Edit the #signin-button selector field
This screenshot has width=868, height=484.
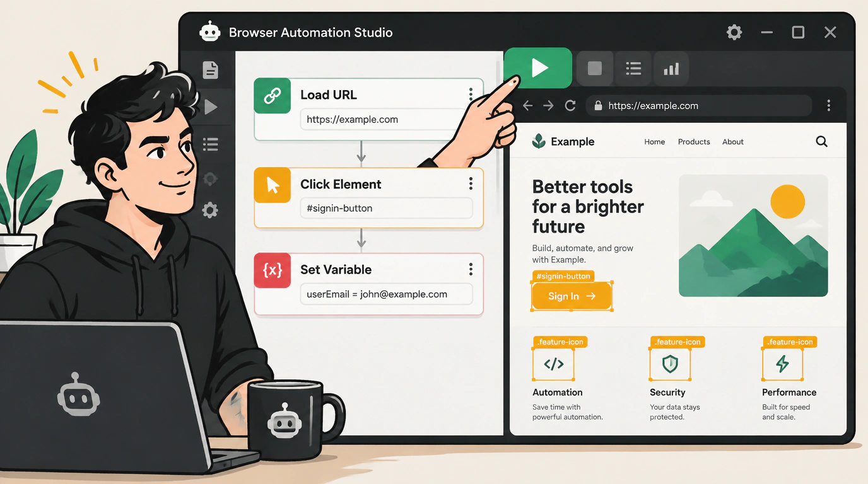click(x=387, y=208)
